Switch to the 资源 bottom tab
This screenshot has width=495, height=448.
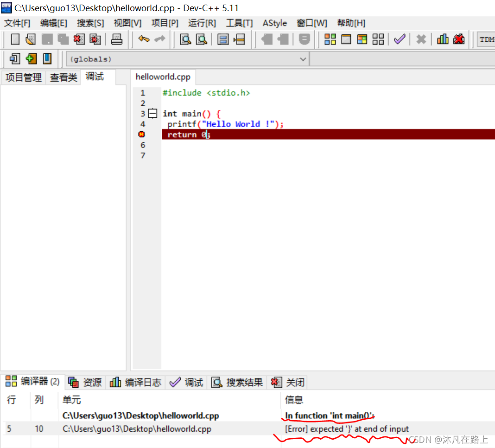tap(85, 382)
